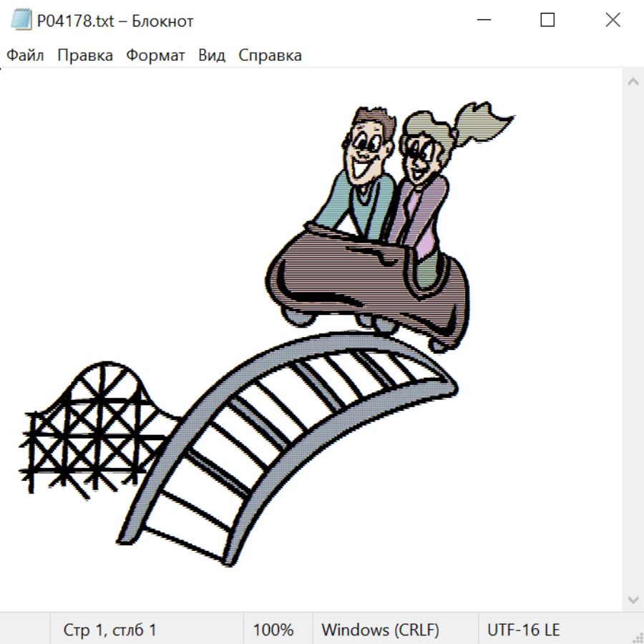Click the resize grip in the bottom-right corner
Screen dimensions: 644x644
click(637, 637)
